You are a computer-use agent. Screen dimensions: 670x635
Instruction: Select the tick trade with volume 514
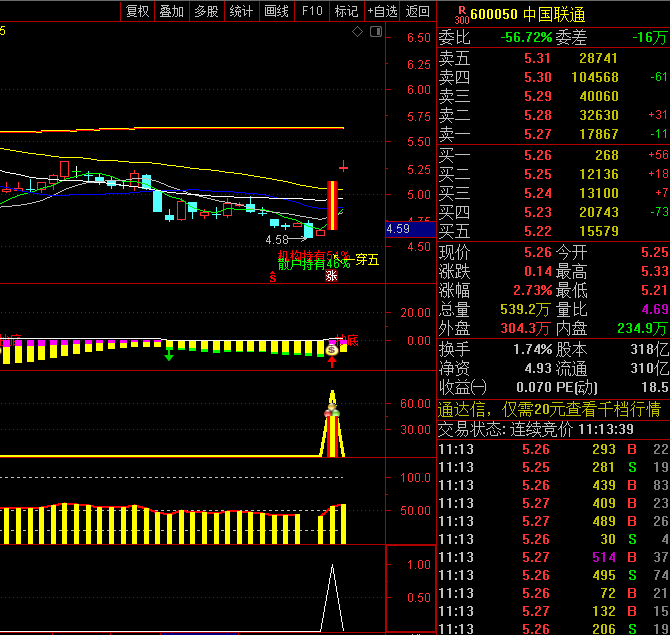553,557
